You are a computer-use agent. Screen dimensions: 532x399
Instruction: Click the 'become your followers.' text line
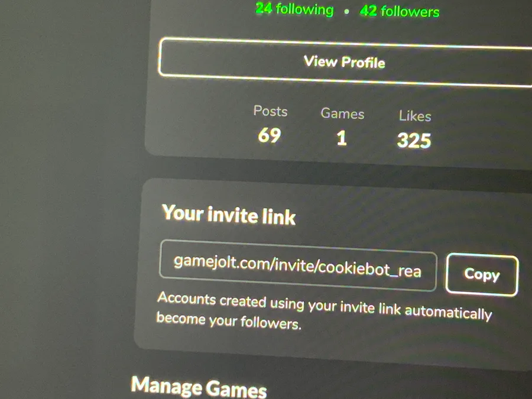point(229,320)
